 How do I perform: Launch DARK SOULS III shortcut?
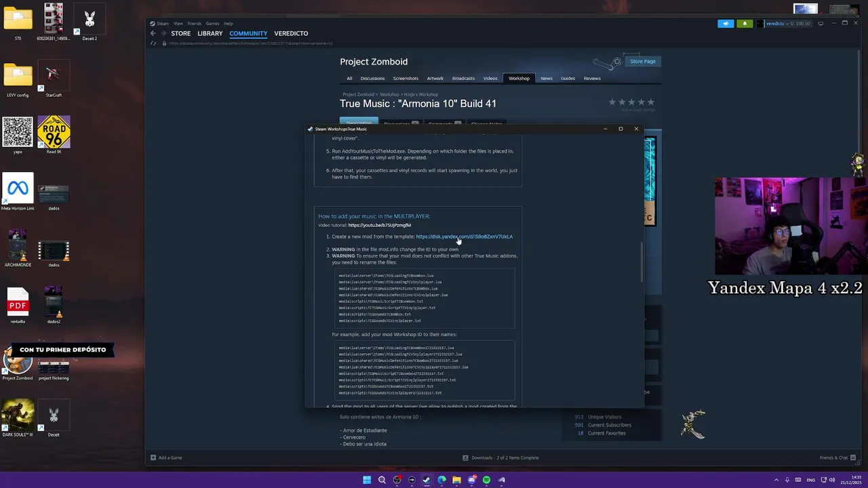tap(18, 418)
